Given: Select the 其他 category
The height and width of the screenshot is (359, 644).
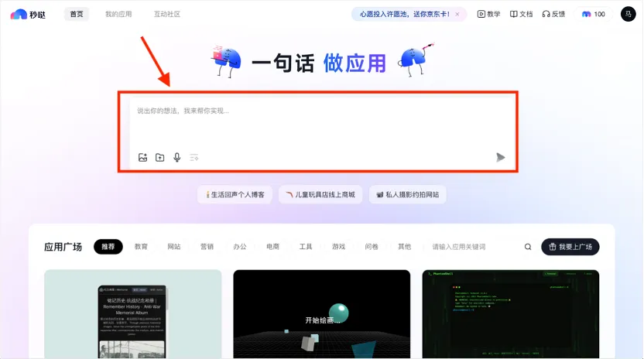Looking at the screenshot, I should 404,247.
